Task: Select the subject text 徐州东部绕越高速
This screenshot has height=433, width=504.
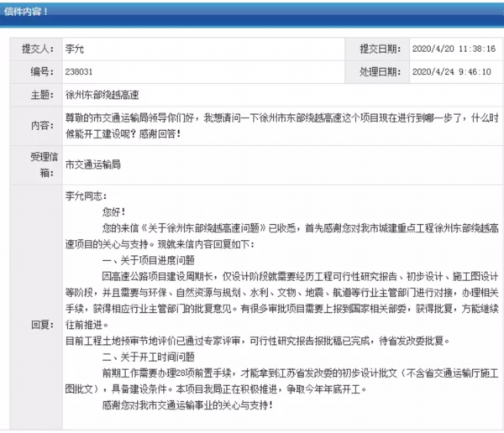Action: [102, 95]
